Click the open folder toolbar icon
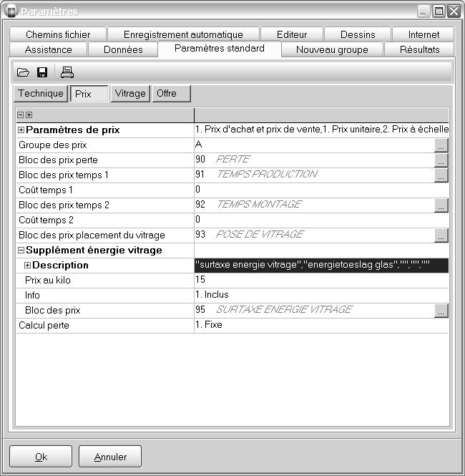Viewport: 465px width, 476px height. click(x=23, y=72)
